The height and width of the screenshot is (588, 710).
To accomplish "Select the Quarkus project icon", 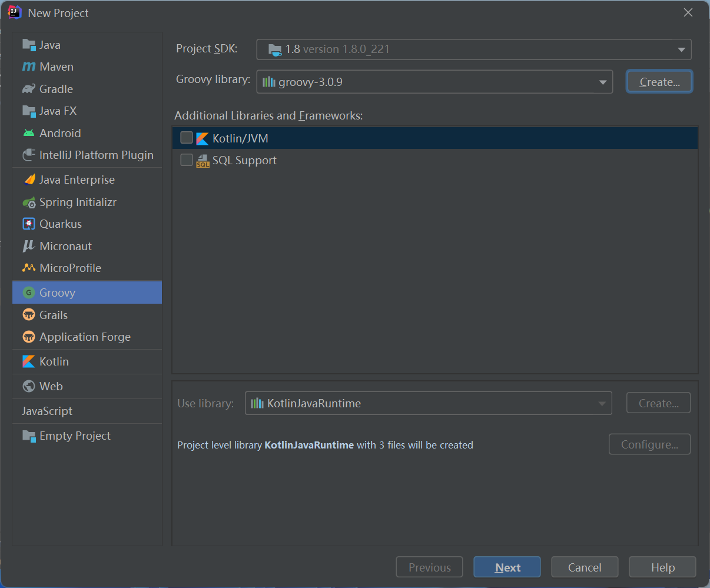I will [29, 224].
